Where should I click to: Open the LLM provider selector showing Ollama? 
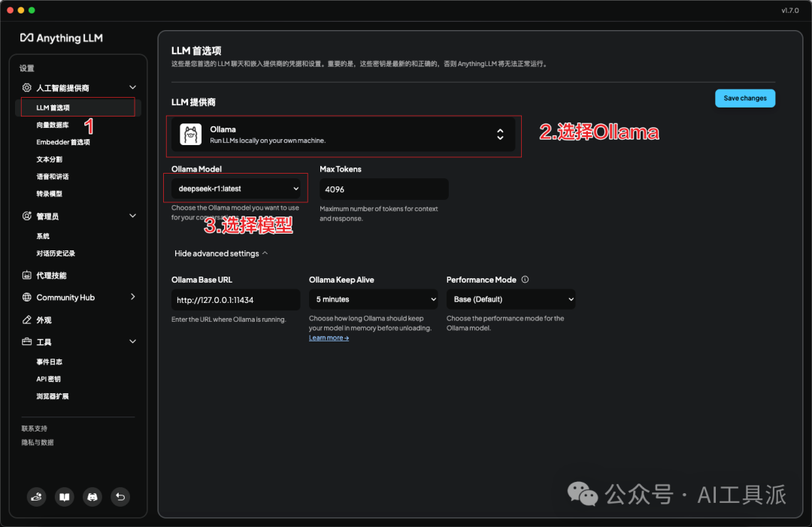(x=344, y=135)
